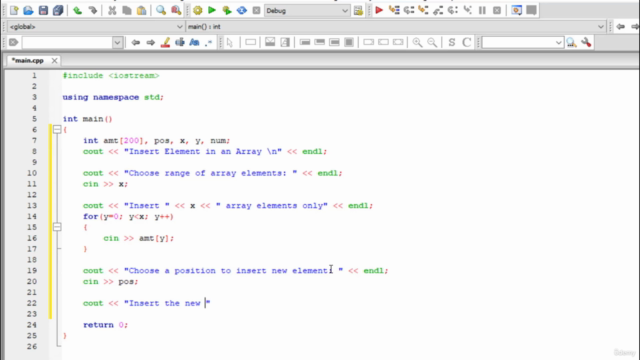Go to next instruction in debugger

[453, 10]
